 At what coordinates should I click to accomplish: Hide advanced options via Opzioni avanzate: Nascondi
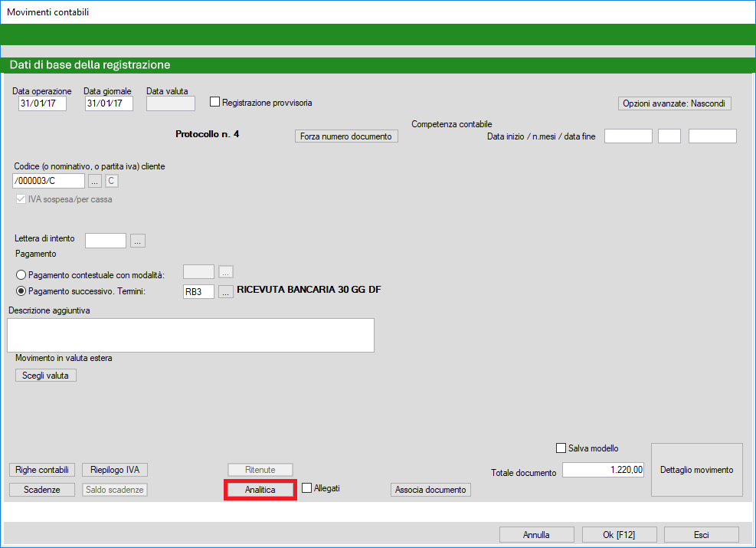point(675,103)
